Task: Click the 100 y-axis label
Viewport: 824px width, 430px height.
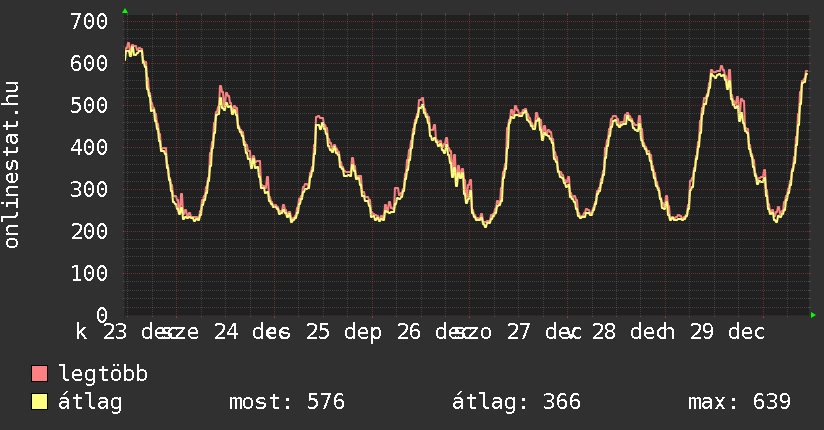Action: coord(90,273)
